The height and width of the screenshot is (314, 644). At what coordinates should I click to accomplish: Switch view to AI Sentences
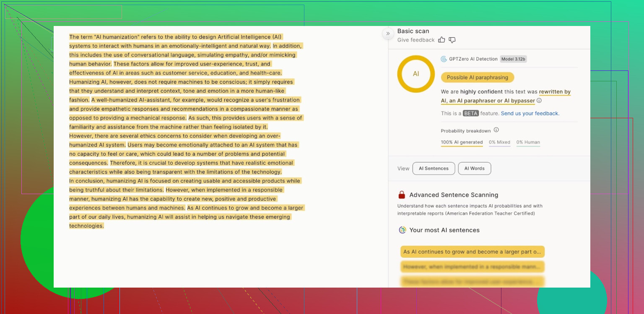click(434, 169)
